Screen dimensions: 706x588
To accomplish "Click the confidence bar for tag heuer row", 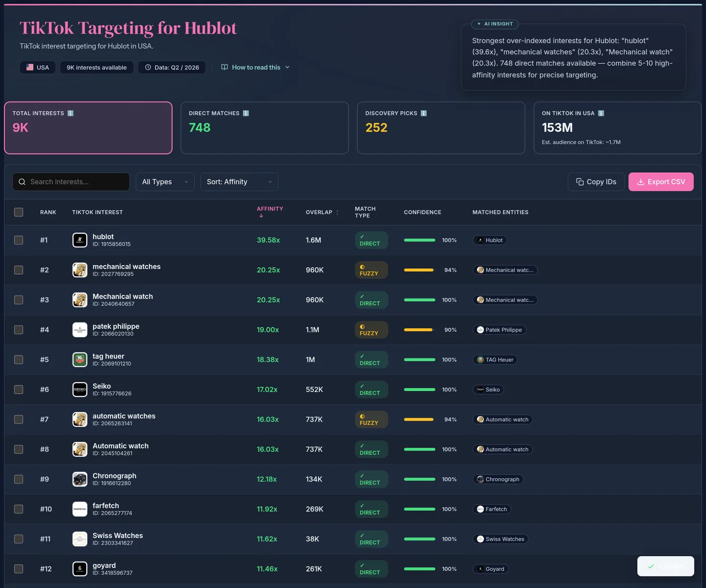I will 420,360.
